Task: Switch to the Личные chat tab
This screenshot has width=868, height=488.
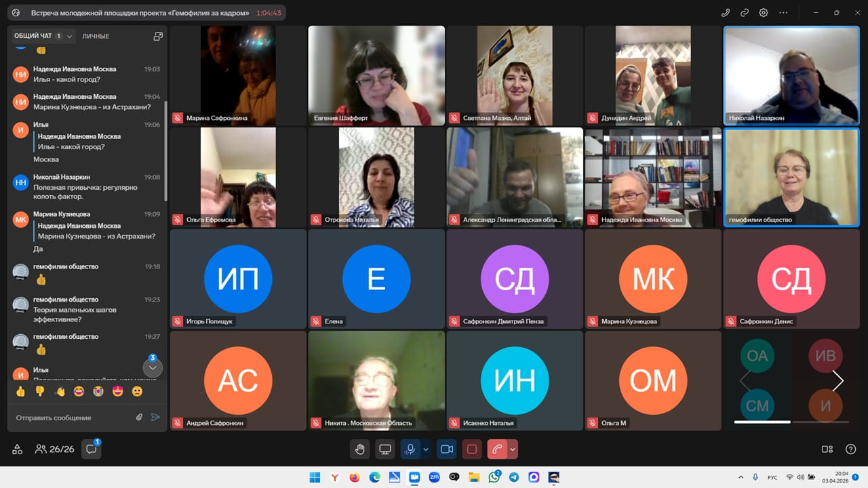Action: 96,36
